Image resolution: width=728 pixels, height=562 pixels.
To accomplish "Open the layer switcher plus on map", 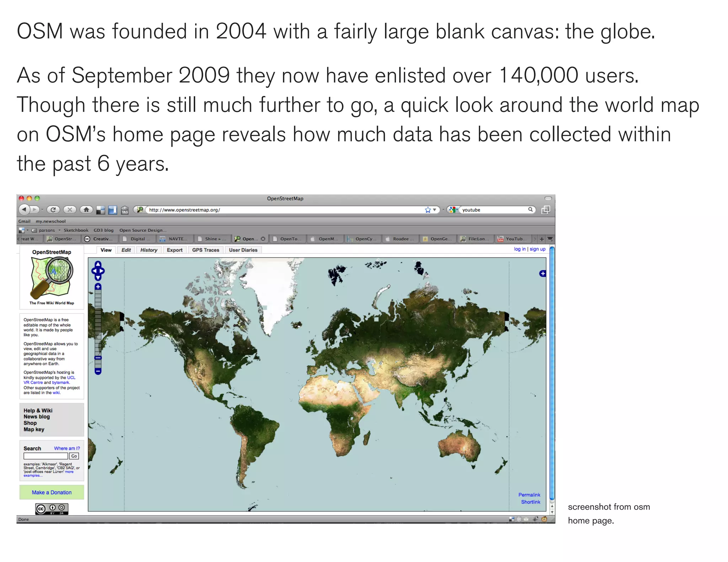I will (x=542, y=274).
